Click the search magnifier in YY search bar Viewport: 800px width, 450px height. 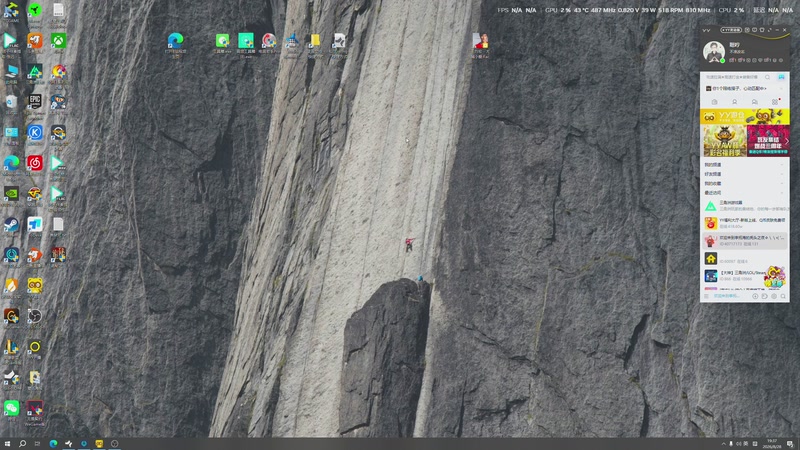767,77
